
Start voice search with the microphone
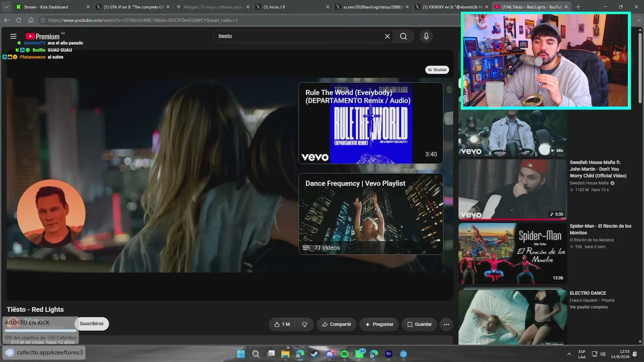(426, 36)
